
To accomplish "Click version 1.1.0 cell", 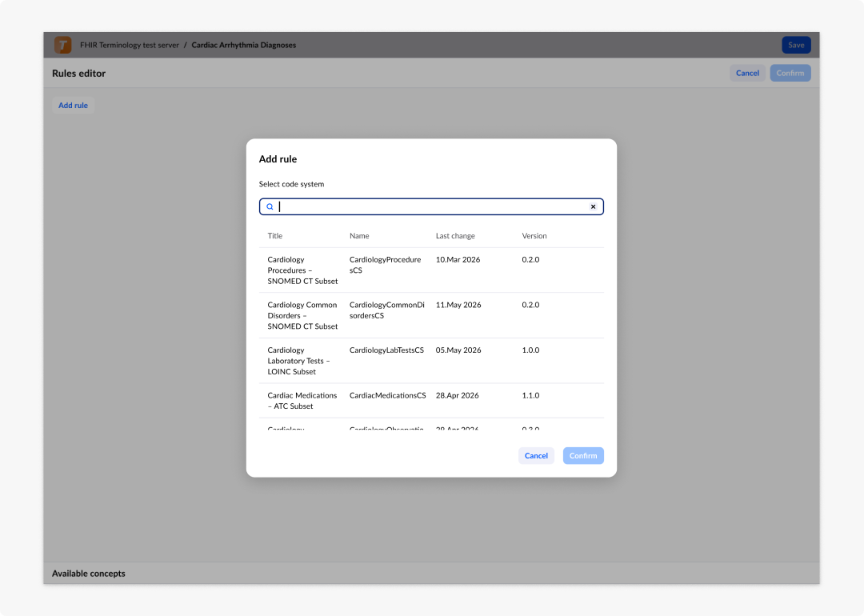I will pos(530,395).
